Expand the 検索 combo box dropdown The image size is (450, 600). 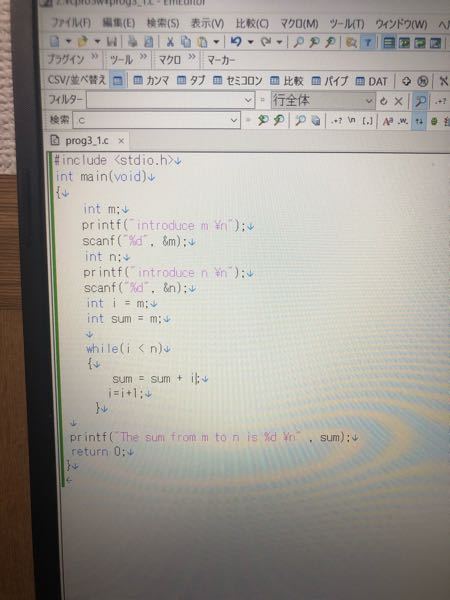click(x=234, y=121)
